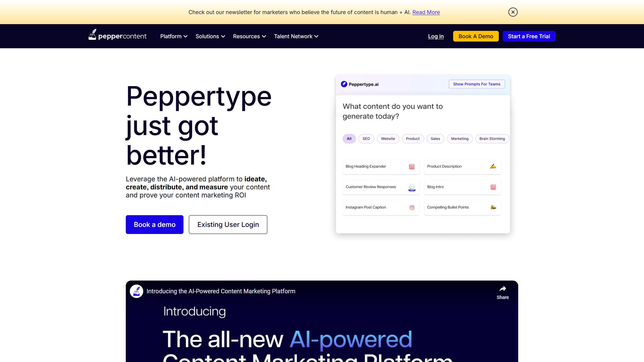Click Show Prompts For Teams button
The height and width of the screenshot is (362, 644).
[477, 84]
